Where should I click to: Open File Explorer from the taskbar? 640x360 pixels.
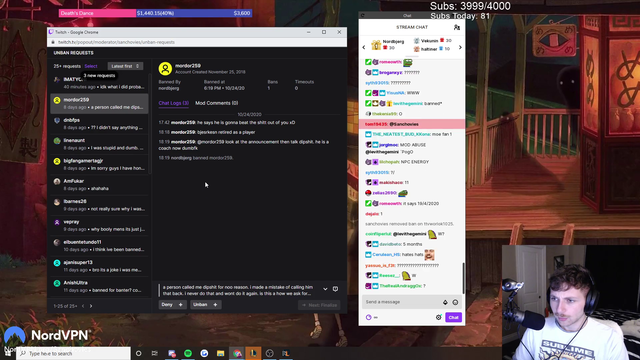point(220,353)
